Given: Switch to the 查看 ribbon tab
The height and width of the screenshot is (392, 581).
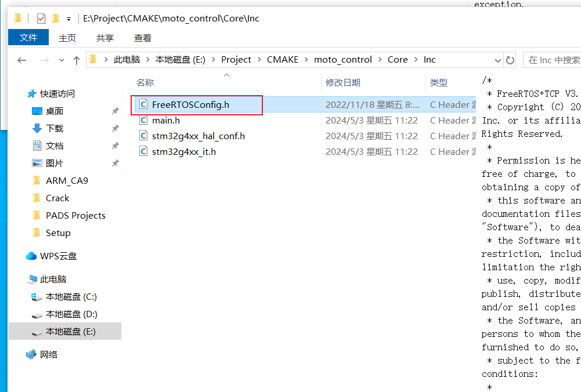Looking at the screenshot, I should click(143, 37).
